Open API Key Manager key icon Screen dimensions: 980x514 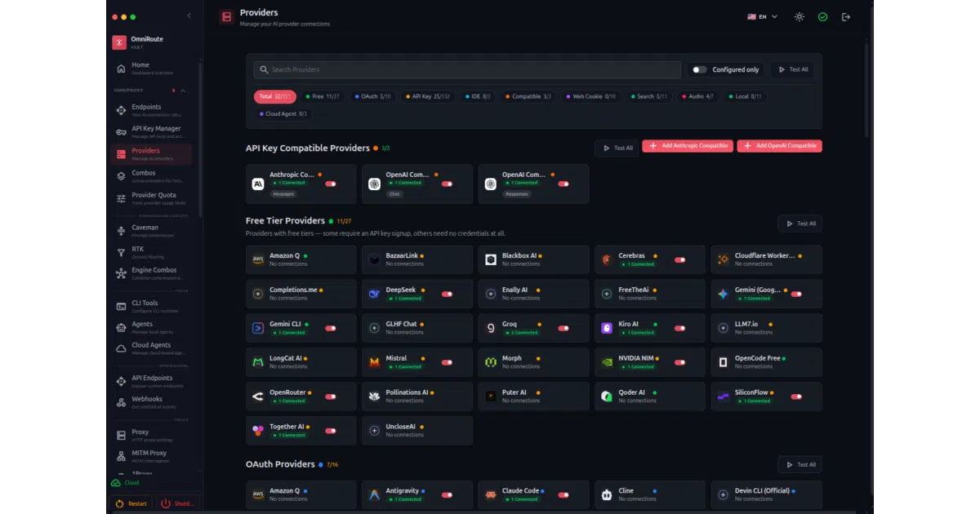(x=121, y=131)
